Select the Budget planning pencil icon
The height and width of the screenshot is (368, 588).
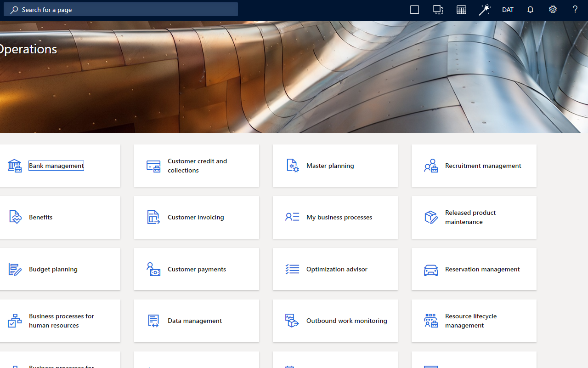click(15, 269)
